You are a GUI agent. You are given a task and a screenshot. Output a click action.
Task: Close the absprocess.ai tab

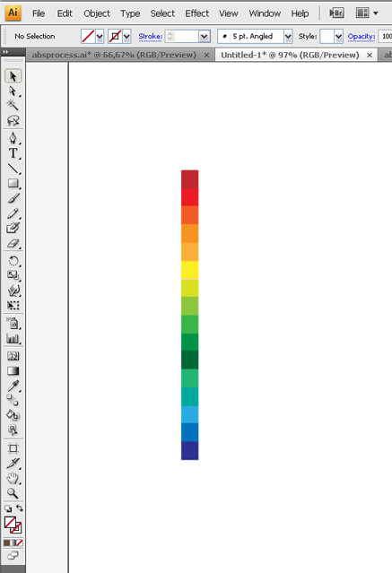point(206,56)
